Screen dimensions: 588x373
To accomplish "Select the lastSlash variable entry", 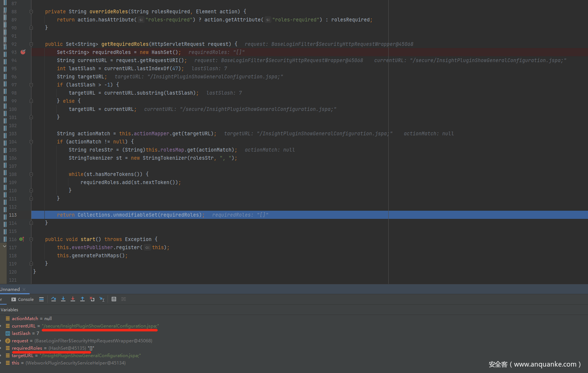I will point(21,333).
